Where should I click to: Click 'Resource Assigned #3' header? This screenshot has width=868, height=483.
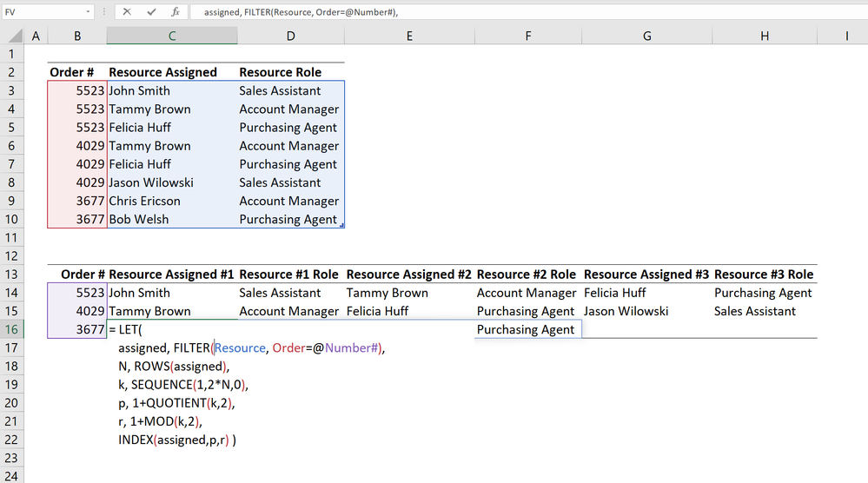coord(646,275)
